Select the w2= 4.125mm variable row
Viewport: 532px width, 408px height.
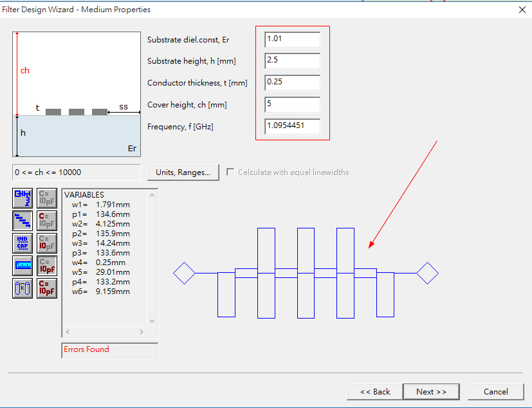pyautogui.click(x=101, y=224)
